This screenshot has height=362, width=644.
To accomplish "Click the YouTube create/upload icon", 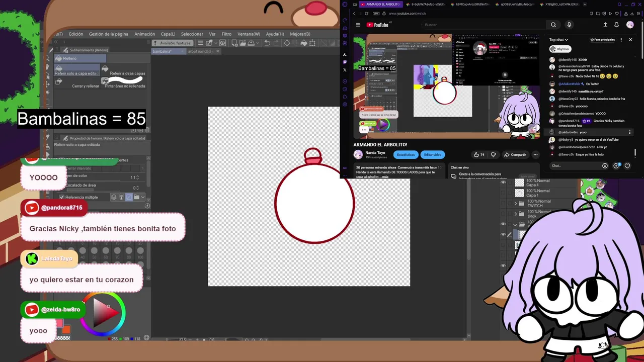I will point(605,25).
